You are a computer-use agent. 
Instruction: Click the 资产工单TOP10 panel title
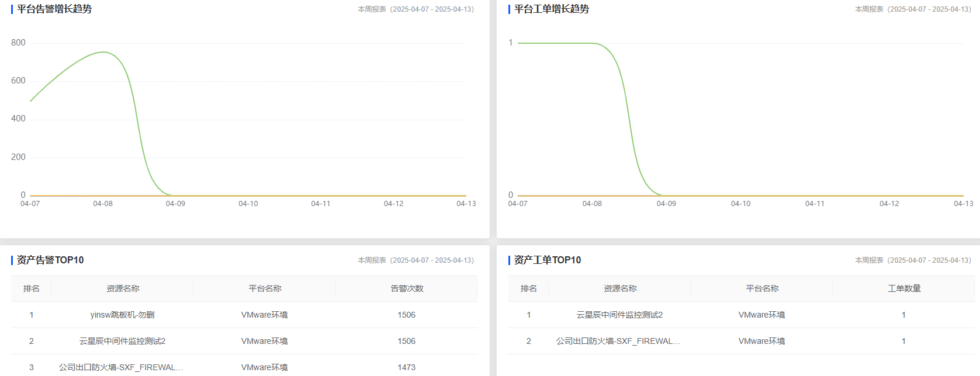click(548, 260)
